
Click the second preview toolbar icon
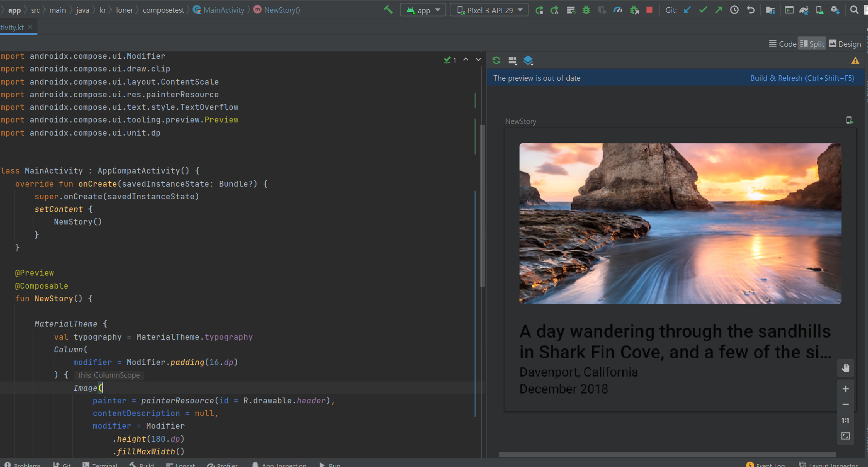point(512,60)
